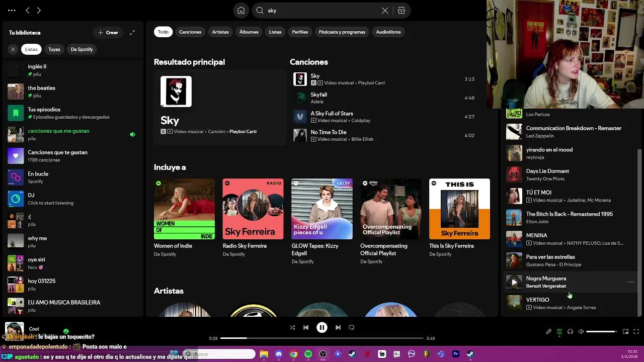Select the Todo filter tab

click(163, 32)
